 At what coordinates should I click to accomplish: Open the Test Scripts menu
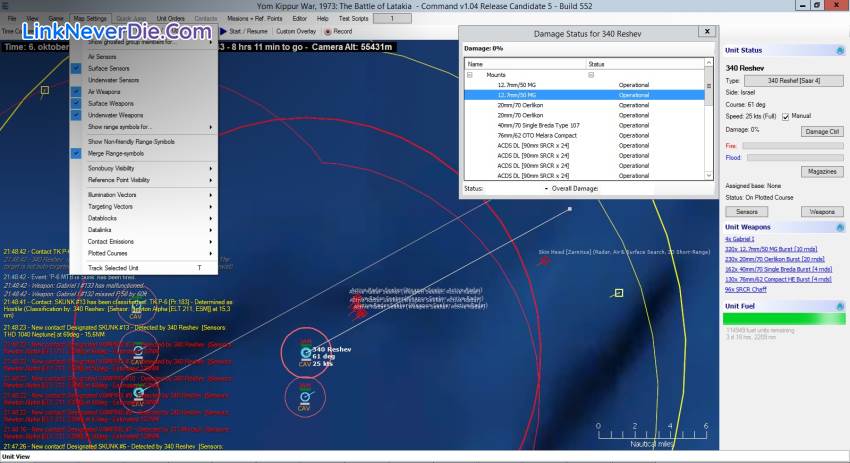pos(353,18)
